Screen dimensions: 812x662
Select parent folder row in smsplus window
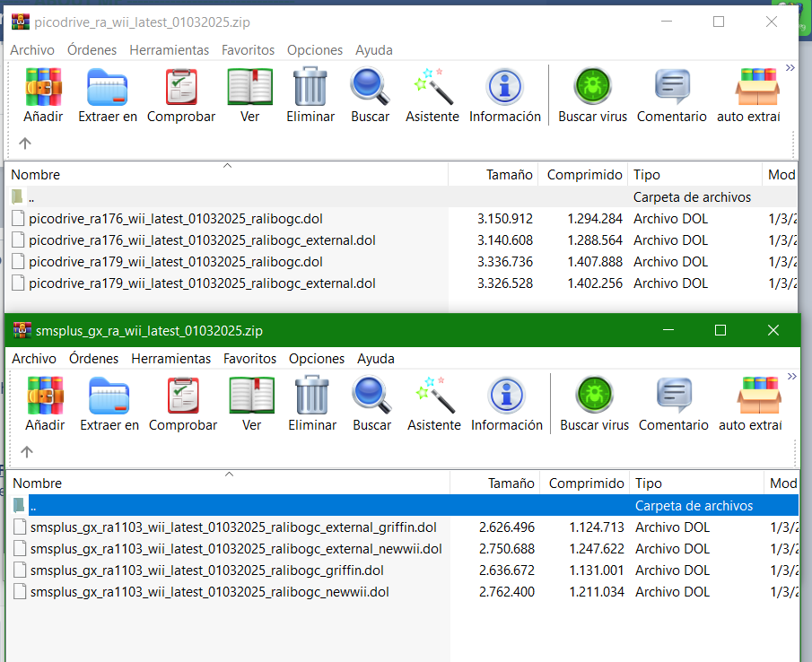tap(403, 506)
